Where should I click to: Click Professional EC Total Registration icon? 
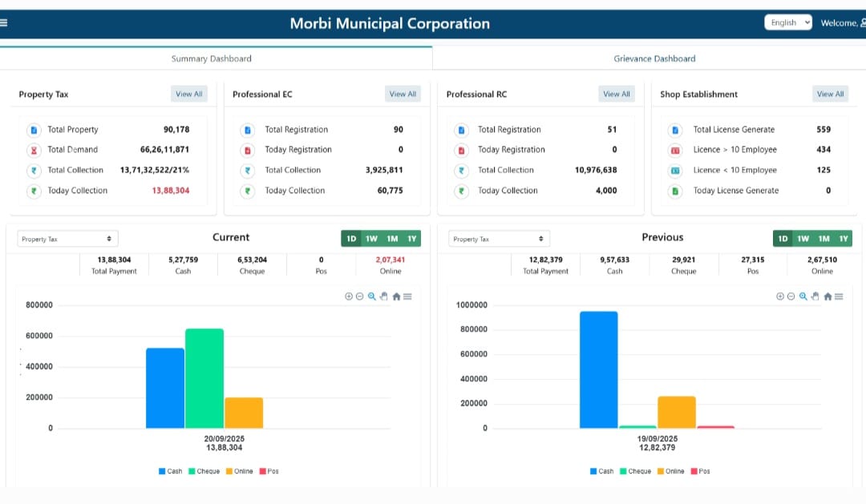(x=248, y=131)
